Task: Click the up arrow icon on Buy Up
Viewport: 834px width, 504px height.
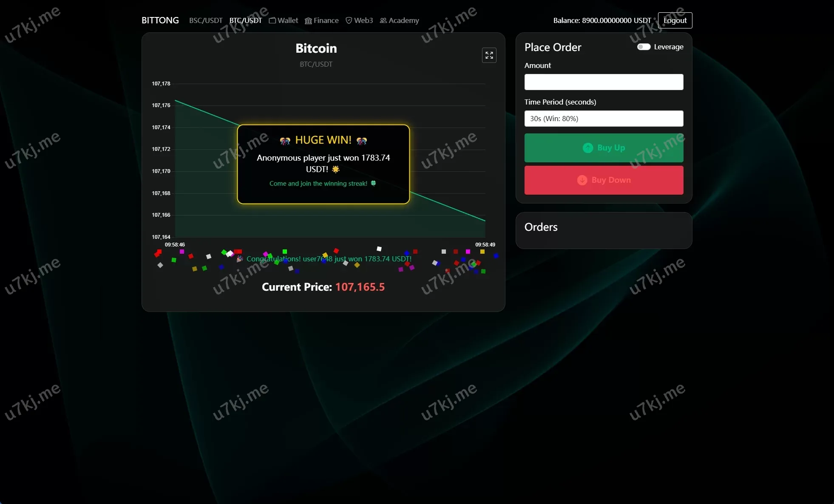Action: (587, 148)
